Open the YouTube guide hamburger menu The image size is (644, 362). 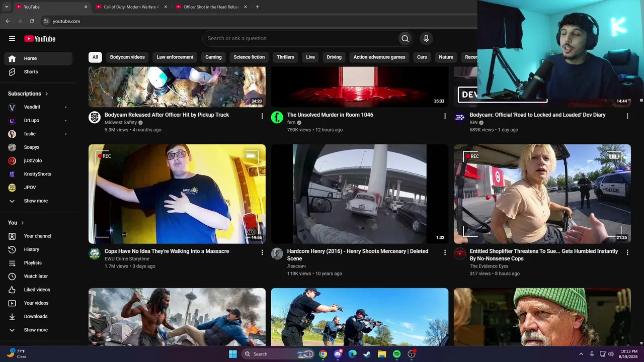[12, 39]
